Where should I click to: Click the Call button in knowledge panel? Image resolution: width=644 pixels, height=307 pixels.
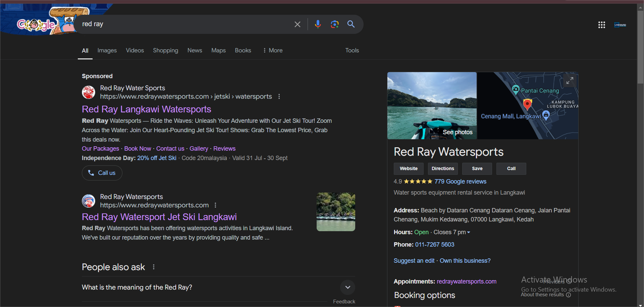(x=511, y=169)
